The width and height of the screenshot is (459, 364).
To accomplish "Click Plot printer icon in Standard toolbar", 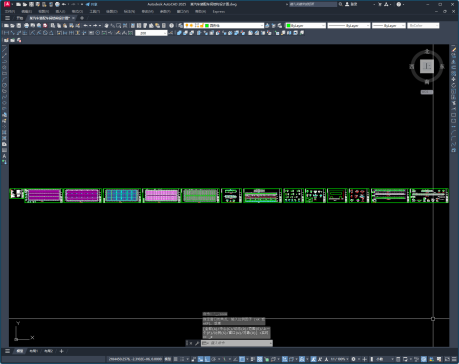I will point(26,25).
